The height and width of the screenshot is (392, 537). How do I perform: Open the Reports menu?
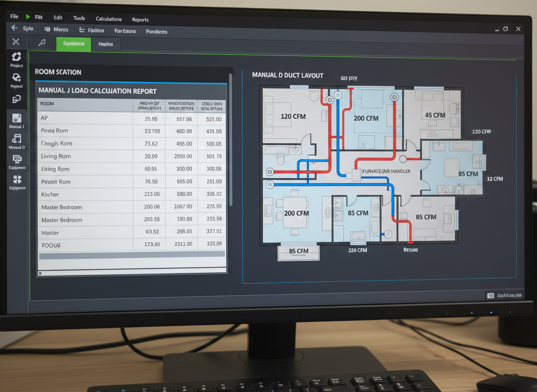tap(140, 20)
